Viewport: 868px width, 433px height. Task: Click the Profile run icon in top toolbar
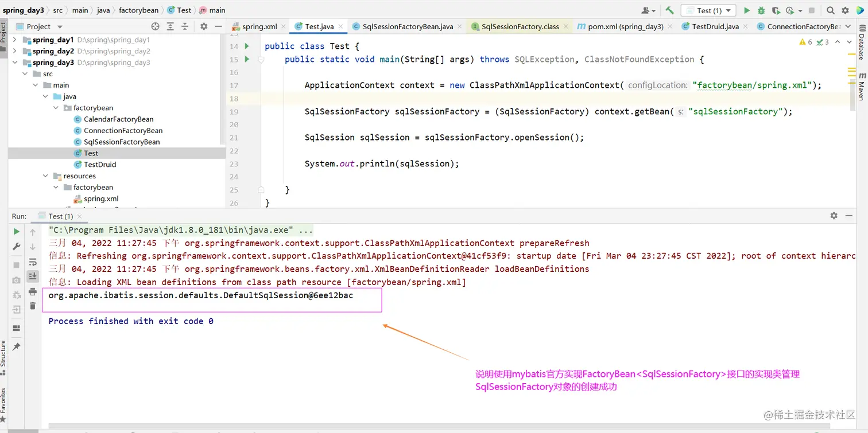[x=790, y=10]
